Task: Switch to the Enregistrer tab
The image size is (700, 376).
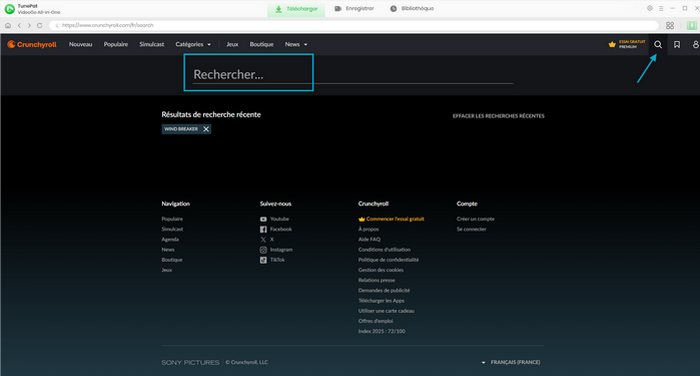Action: (x=354, y=8)
